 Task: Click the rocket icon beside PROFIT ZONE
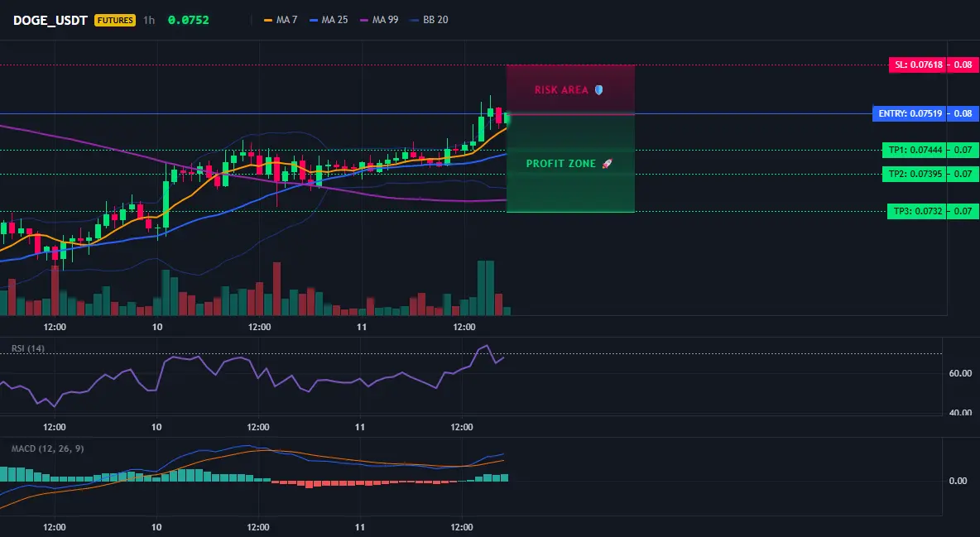[607, 164]
